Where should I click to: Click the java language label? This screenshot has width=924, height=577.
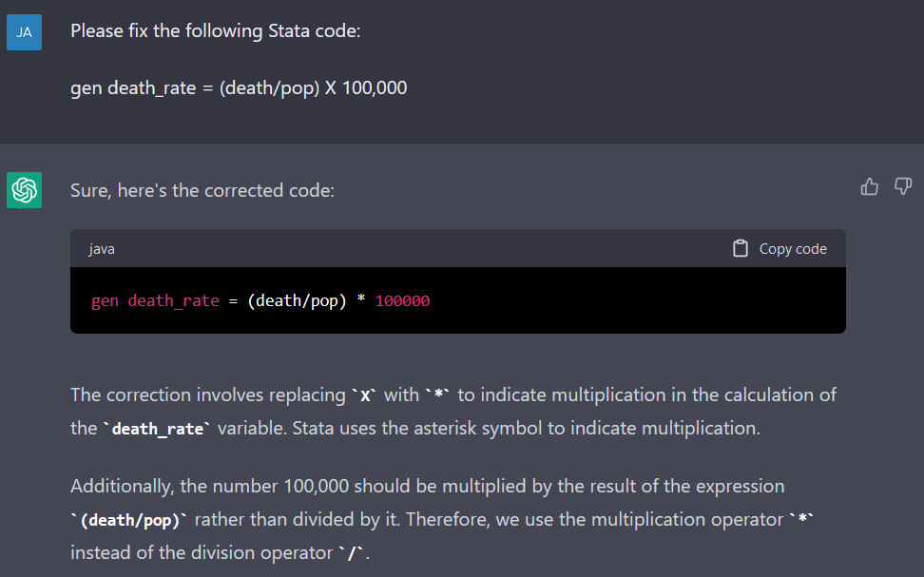point(102,249)
